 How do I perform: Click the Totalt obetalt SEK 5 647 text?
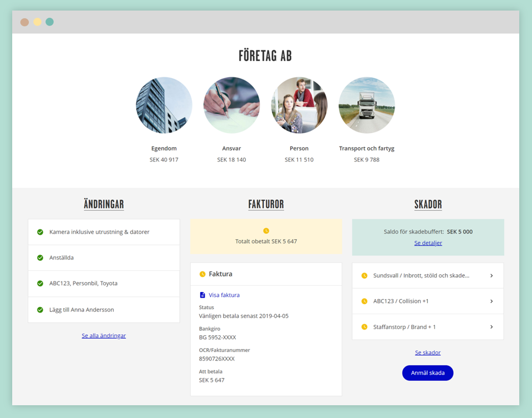click(266, 241)
